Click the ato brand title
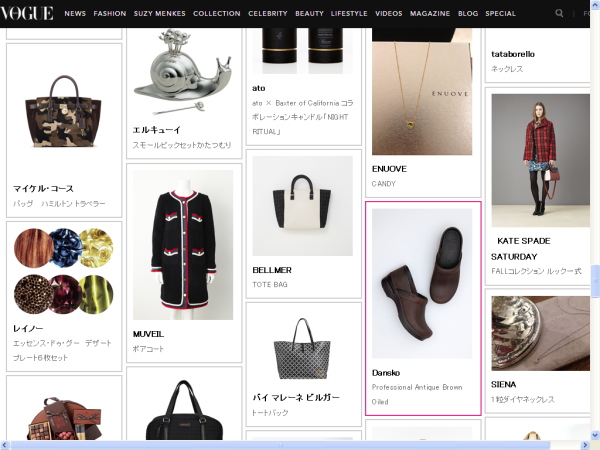 [x=259, y=88]
